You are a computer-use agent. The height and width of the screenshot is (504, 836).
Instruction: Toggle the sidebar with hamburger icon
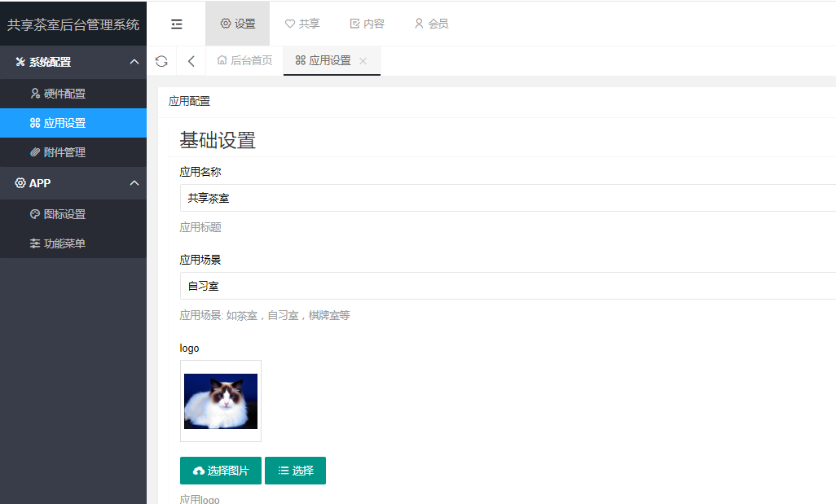[x=176, y=24]
